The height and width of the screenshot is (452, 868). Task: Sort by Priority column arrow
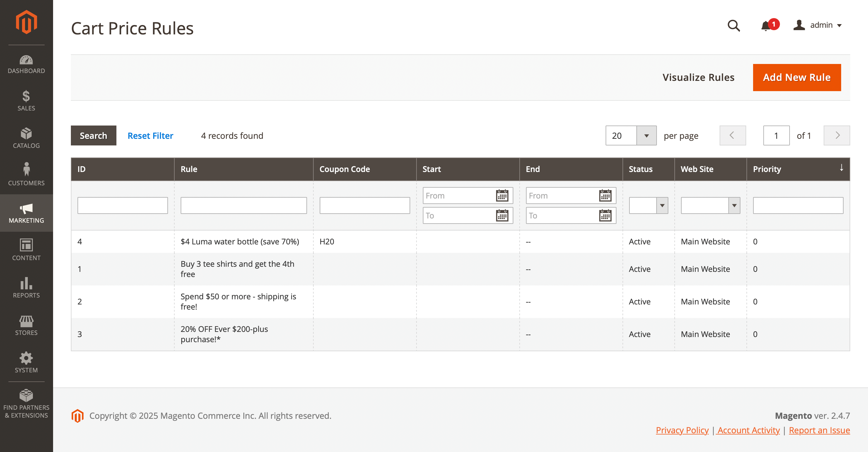point(841,168)
